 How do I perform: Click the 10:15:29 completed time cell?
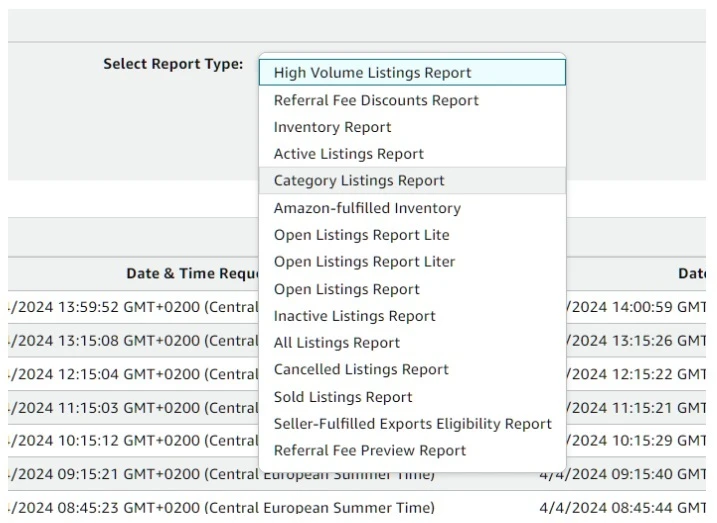coord(636,441)
